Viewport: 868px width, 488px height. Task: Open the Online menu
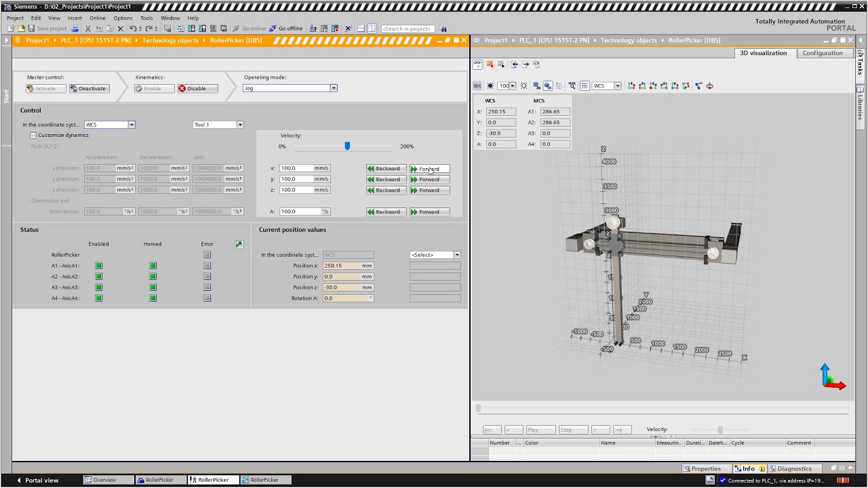tap(97, 18)
